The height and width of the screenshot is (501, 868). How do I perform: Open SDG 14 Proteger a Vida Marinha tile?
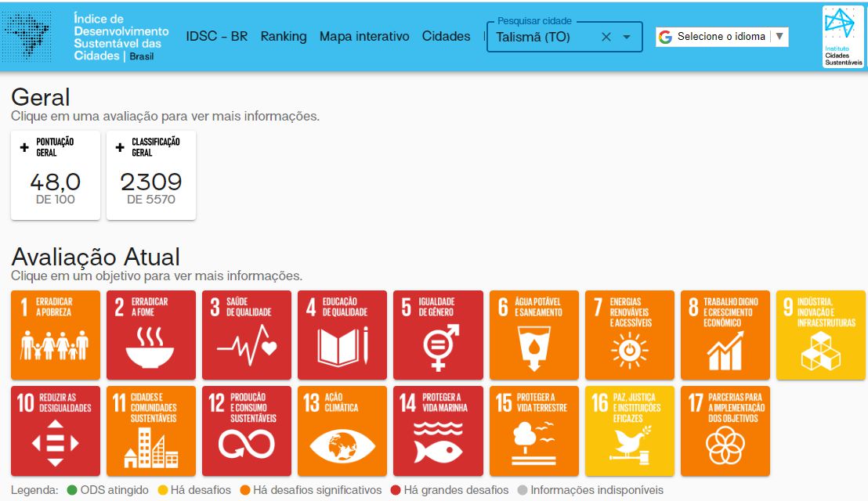click(x=438, y=431)
